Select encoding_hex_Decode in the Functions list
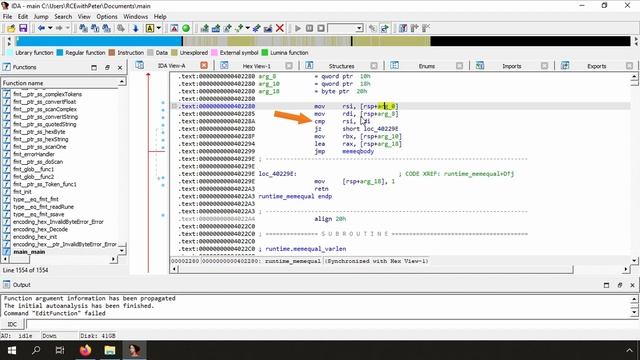The height and width of the screenshot is (360, 640). coord(40,229)
